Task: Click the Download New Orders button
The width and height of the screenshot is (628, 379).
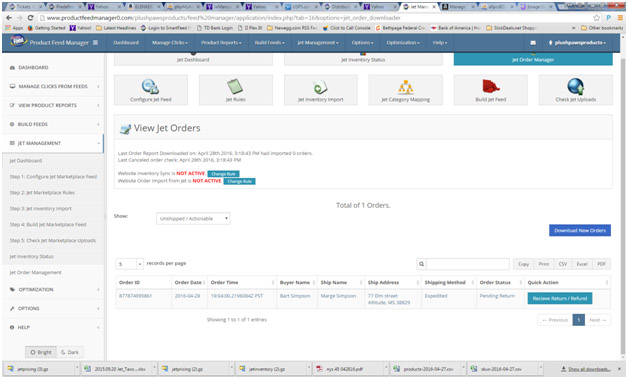Action: pyautogui.click(x=580, y=230)
